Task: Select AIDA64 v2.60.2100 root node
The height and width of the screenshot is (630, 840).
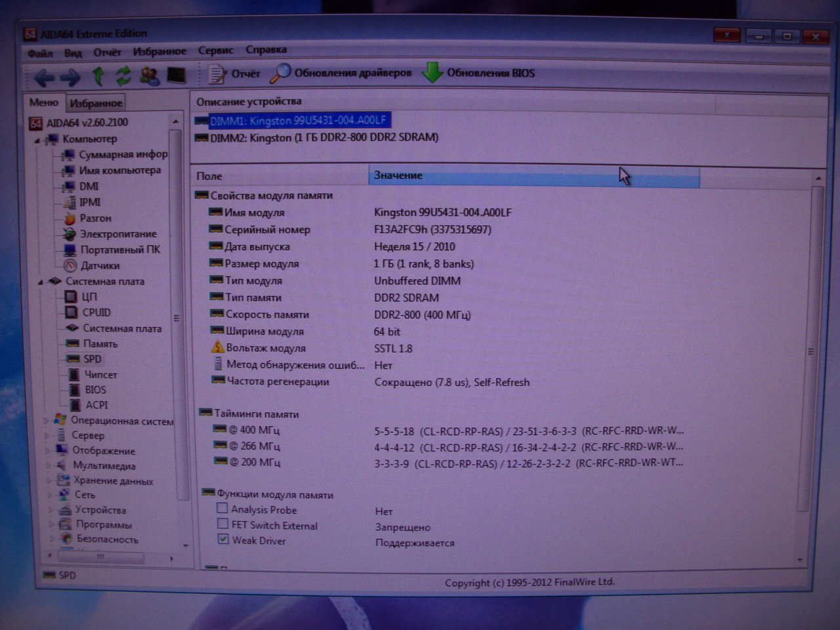Action: tap(79, 123)
